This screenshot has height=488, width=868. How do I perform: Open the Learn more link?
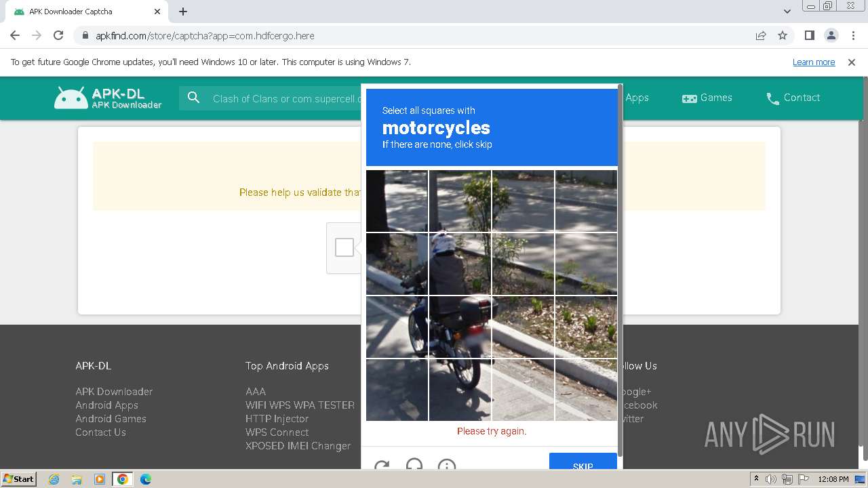pyautogui.click(x=814, y=62)
